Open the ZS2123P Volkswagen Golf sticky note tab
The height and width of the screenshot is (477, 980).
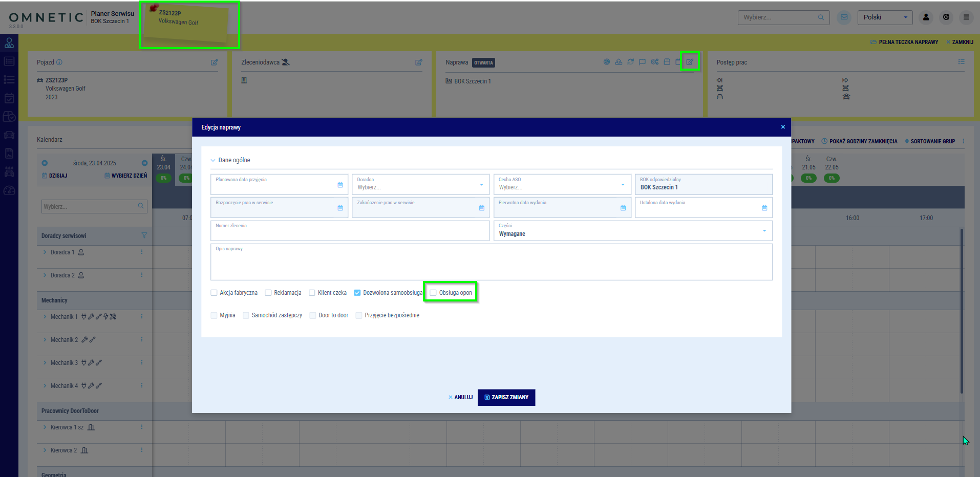[x=187, y=23]
